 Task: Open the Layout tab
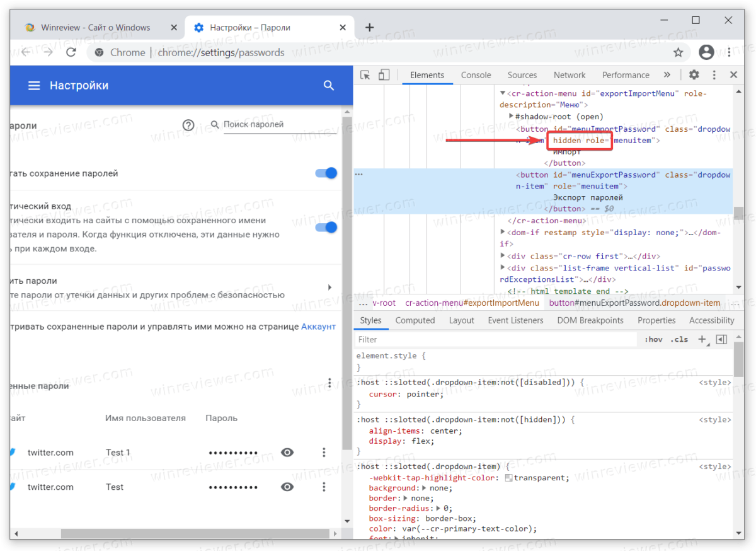click(x=461, y=320)
